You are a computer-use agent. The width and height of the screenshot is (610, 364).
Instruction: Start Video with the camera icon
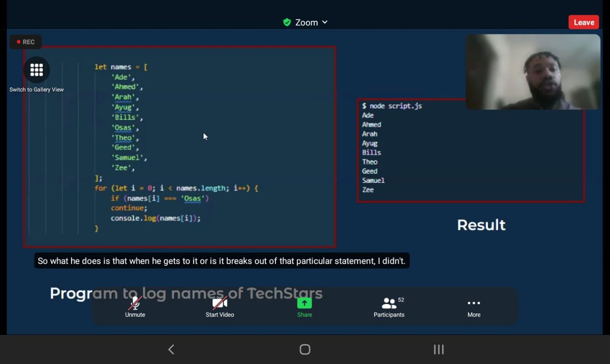tap(220, 307)
